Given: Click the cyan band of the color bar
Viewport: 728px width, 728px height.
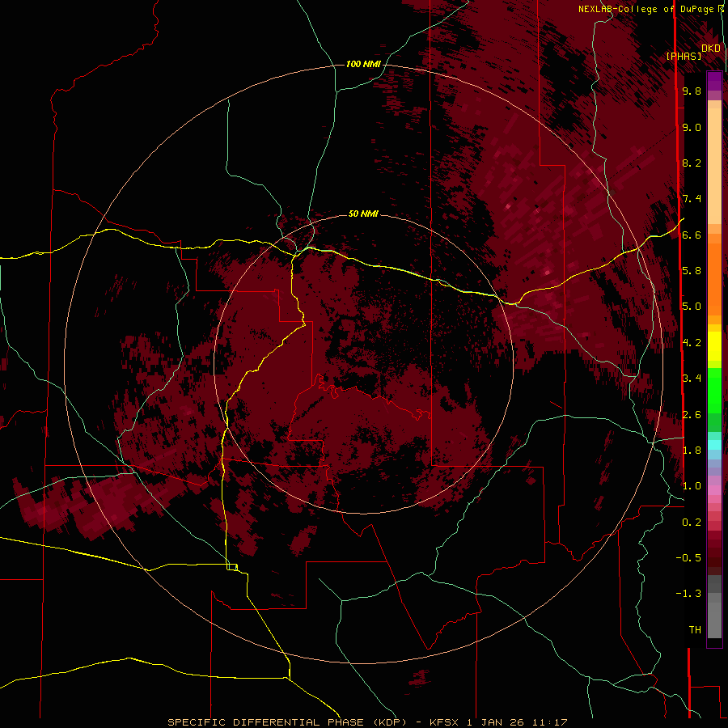Looking at the screenshot, I should coord(714,445).
